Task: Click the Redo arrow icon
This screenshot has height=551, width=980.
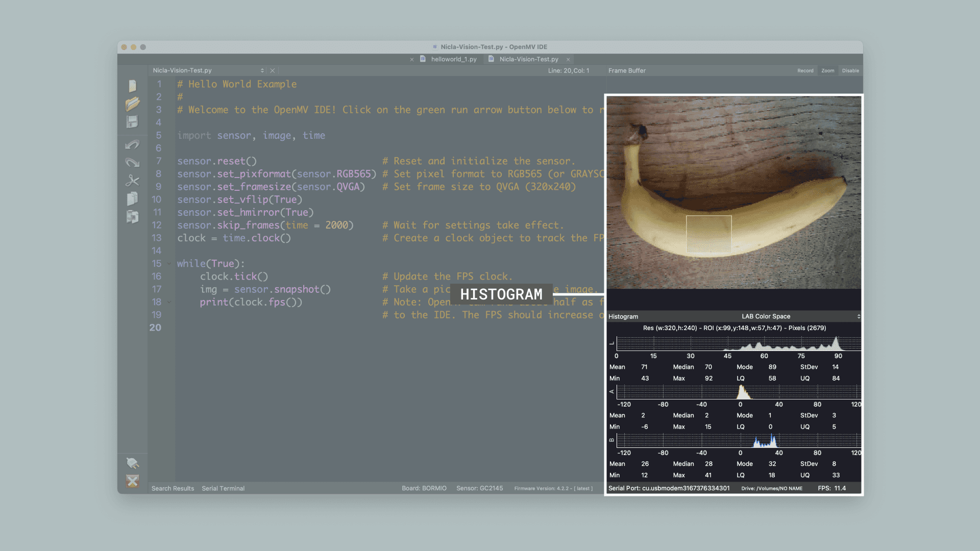Action: click(132, 163)
